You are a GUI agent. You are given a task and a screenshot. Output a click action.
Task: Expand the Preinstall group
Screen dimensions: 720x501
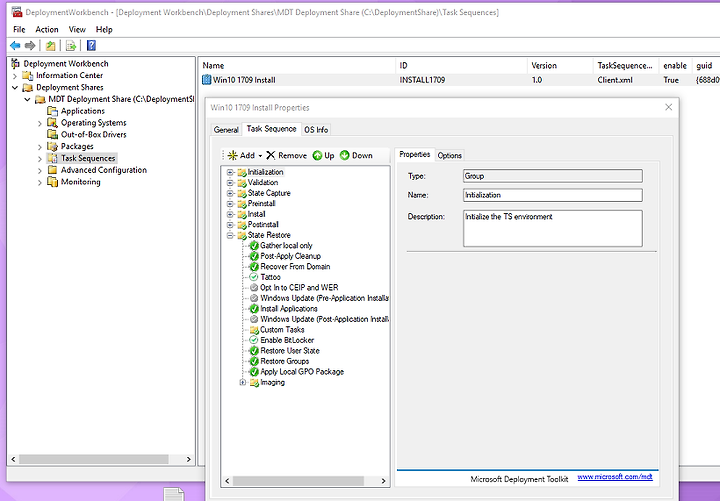(x=231, y=203)
